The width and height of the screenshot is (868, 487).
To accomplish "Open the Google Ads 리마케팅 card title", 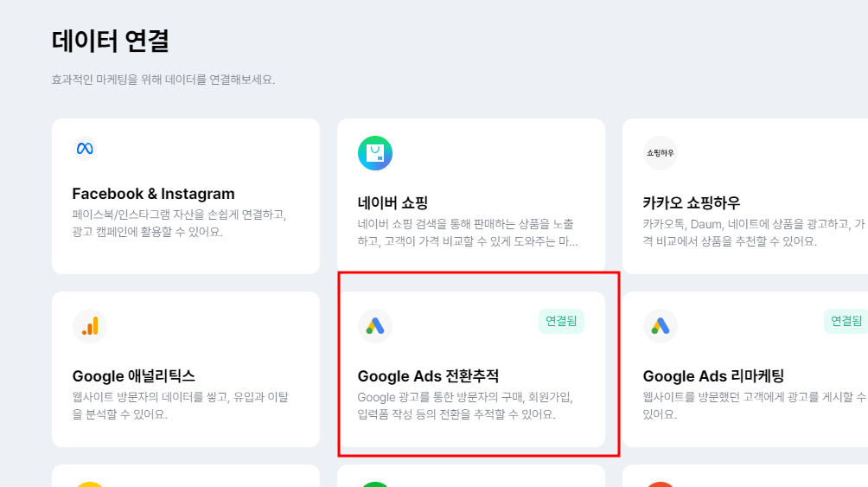I will pos(713,376).
